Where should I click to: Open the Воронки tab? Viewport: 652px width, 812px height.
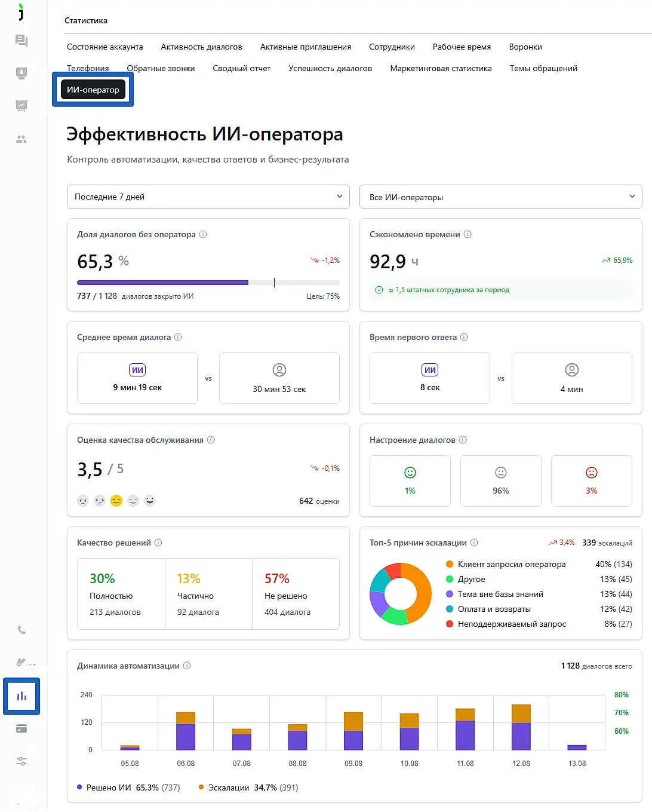tap(525, 47)
